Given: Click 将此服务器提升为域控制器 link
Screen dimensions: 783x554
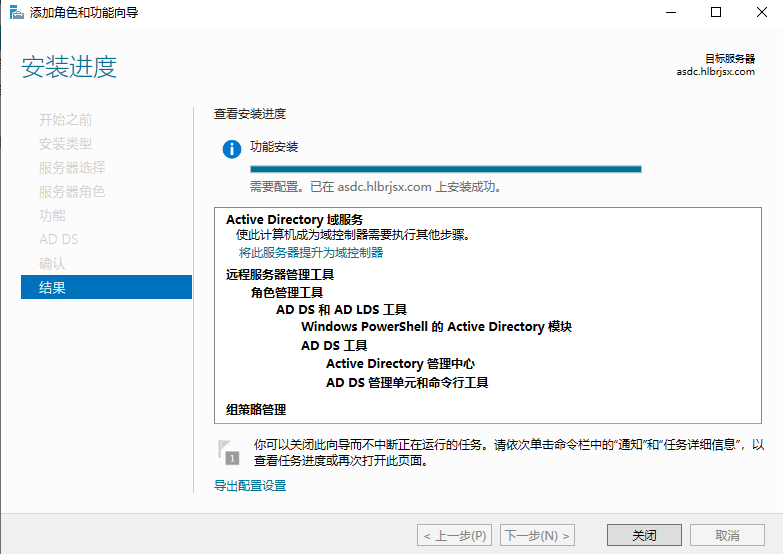Looking at the screenshot, I should pos(311,253).
